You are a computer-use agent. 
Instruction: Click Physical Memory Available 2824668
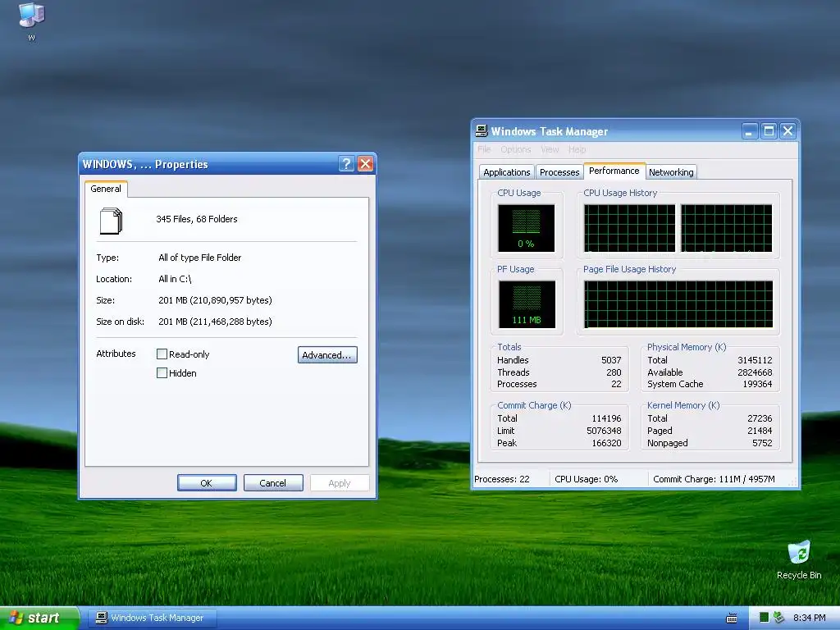755,372
